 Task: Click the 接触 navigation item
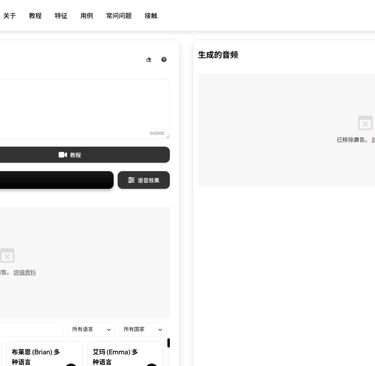(151, 16)
